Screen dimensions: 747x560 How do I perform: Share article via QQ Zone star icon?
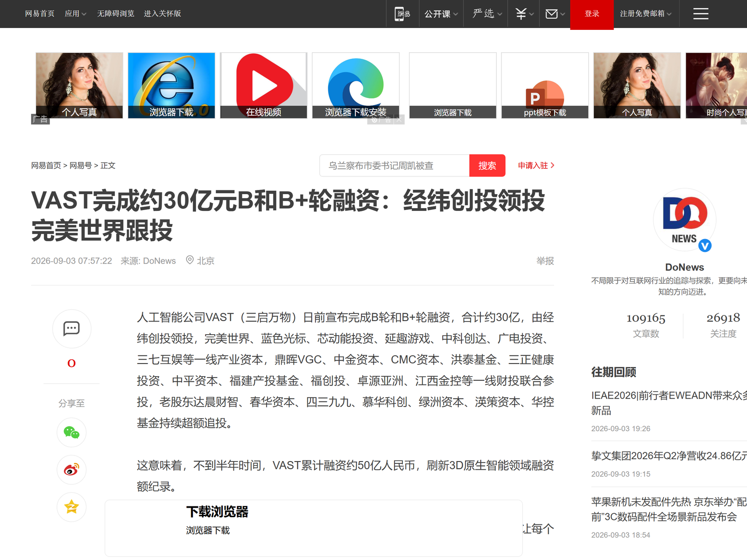[71, 507]
